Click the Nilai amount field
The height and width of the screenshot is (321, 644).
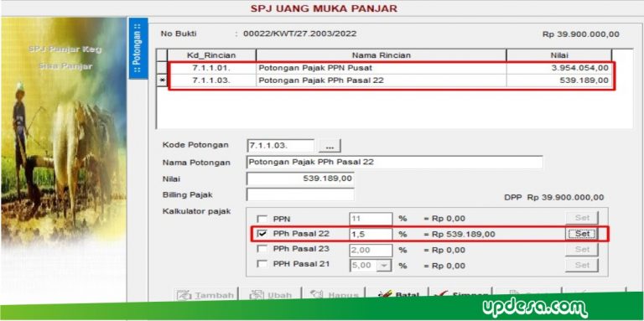coord(300,179)
